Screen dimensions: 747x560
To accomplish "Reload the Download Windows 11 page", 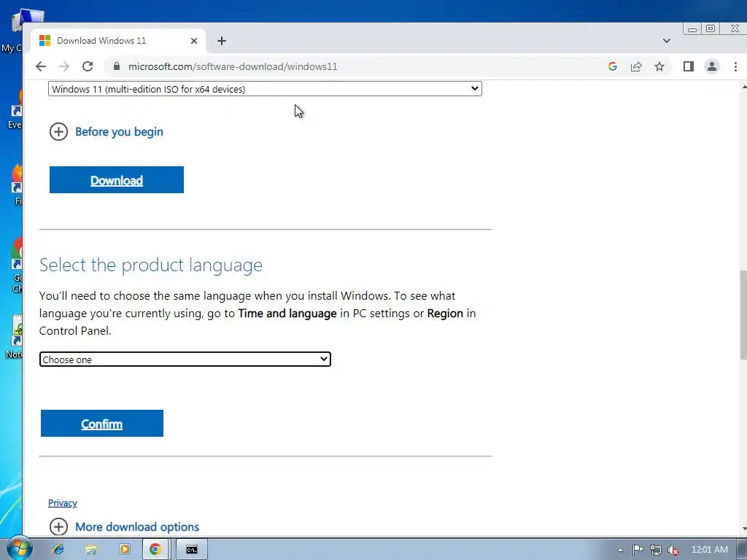I will [88, 66].
